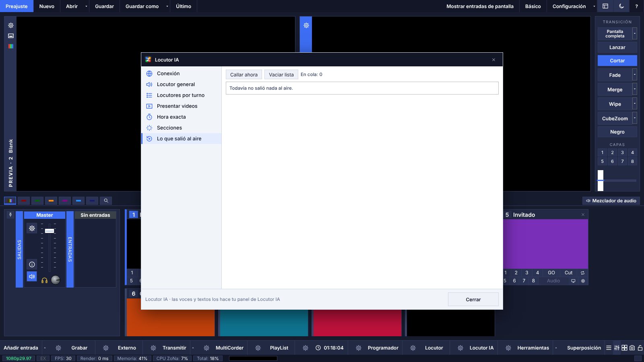The width and height of the screenshot is (644, 362).
Task: Expand the Fade transition dropdown
Action: click(x=635, y=75)
